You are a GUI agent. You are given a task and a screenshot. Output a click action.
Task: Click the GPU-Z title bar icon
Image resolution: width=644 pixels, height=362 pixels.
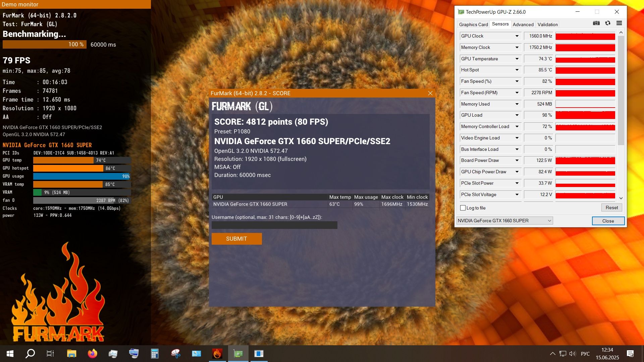point(461,12)
